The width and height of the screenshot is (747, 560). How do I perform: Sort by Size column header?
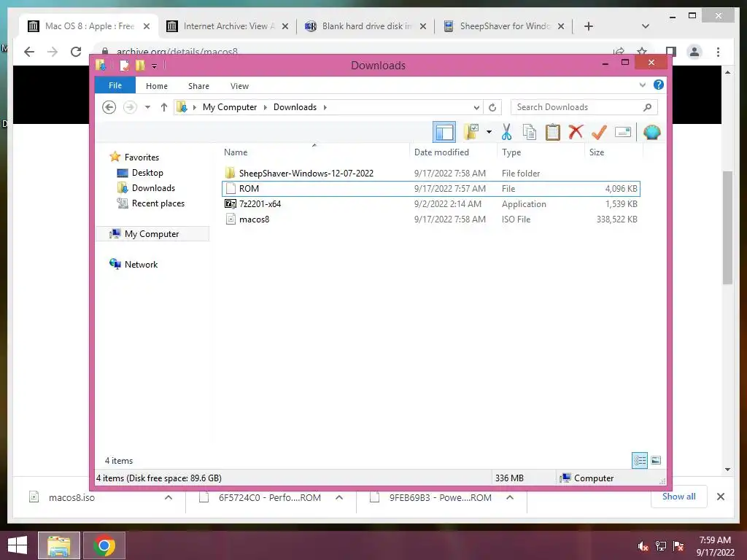click(597, 152)
